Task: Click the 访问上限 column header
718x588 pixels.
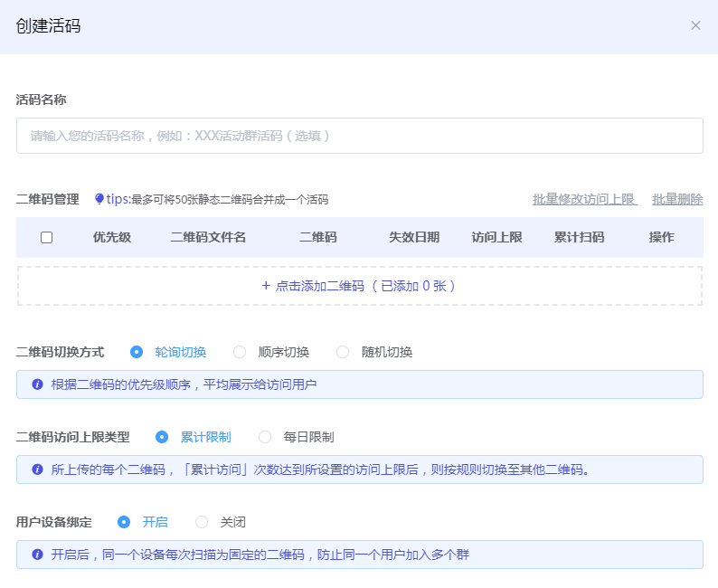Action: 496,237
